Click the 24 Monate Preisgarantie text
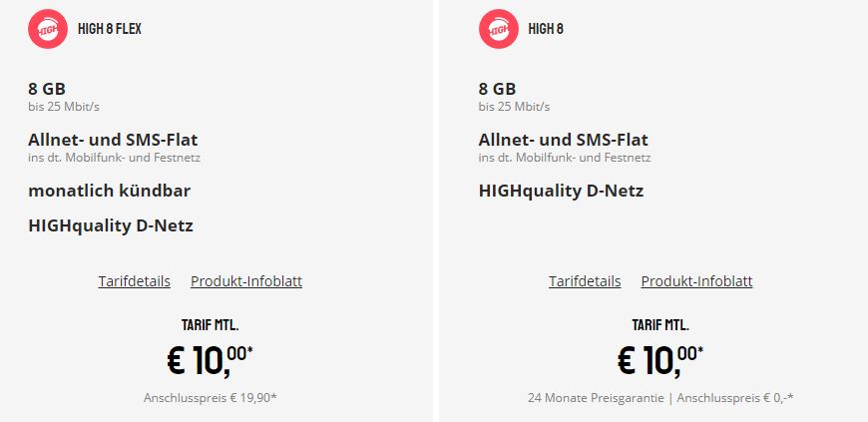 595,398
